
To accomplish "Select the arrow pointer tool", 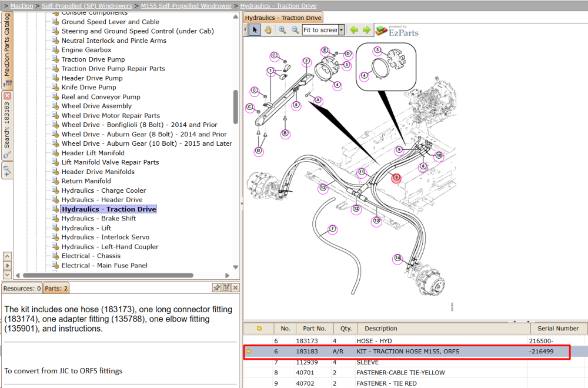I will (255, 30).
